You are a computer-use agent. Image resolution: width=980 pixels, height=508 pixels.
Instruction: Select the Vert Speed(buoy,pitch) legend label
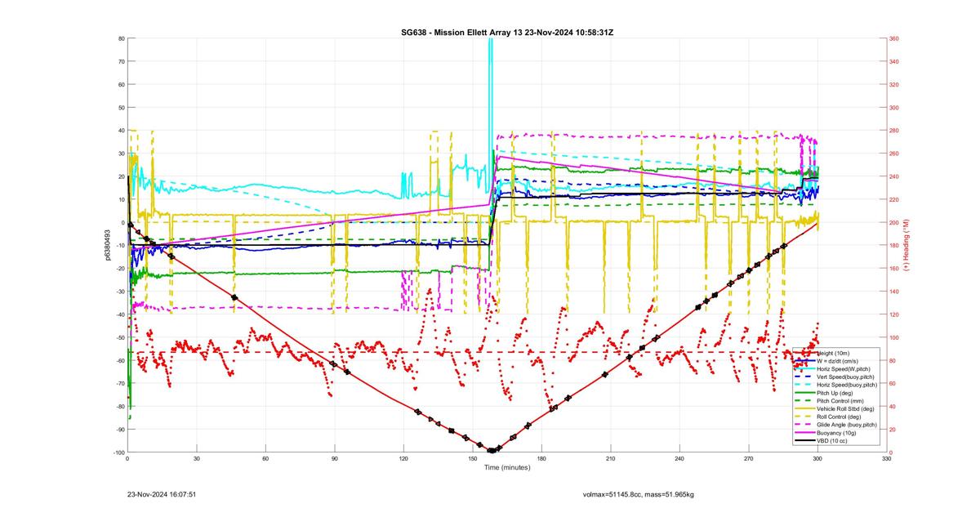tap(845, 377)
